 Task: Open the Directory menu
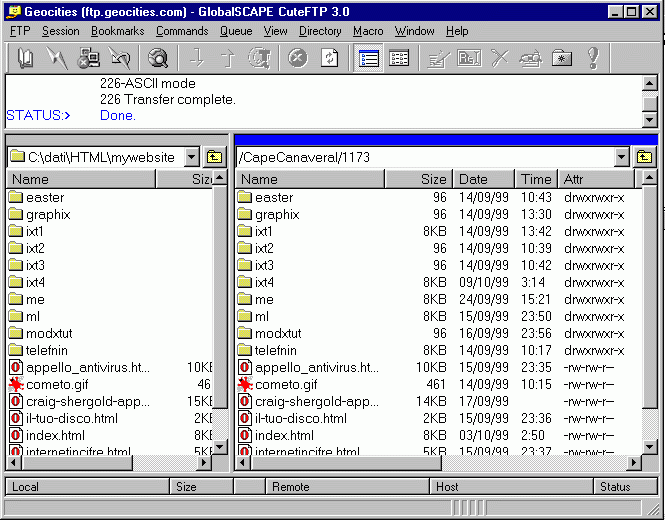pyautogui.click(x=320, y=31)
